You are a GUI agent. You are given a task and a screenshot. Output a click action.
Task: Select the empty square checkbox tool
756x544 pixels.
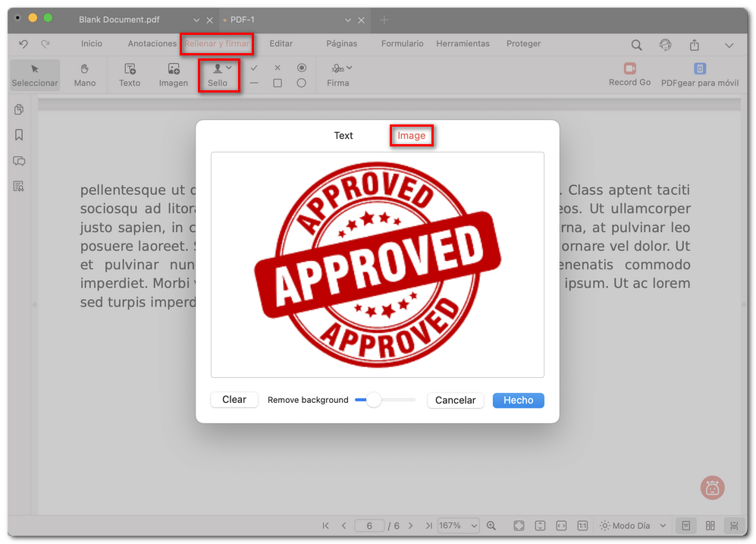pos(278,83)
